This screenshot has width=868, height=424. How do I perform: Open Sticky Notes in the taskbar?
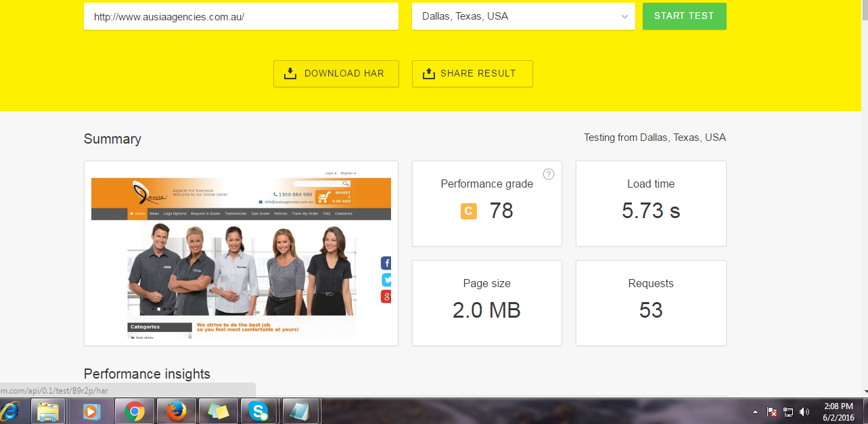tap(218, 411)
